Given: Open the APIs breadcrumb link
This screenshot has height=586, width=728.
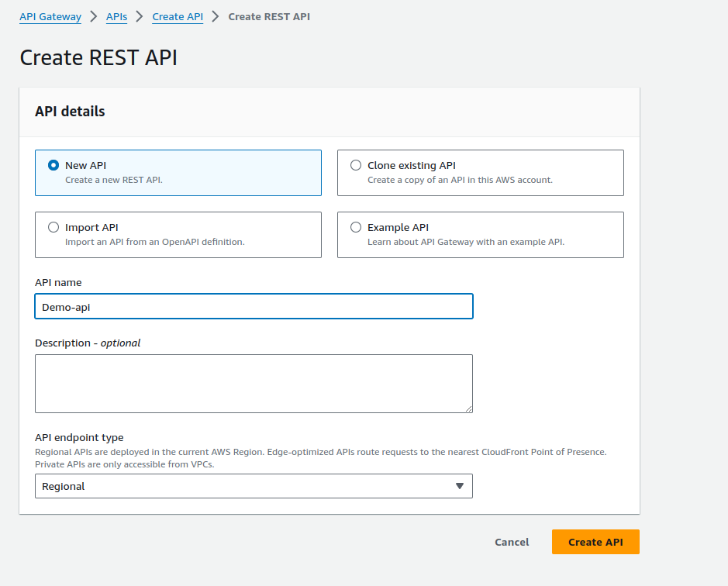Looking at the screenshot, I should click(x=116, y=17).
